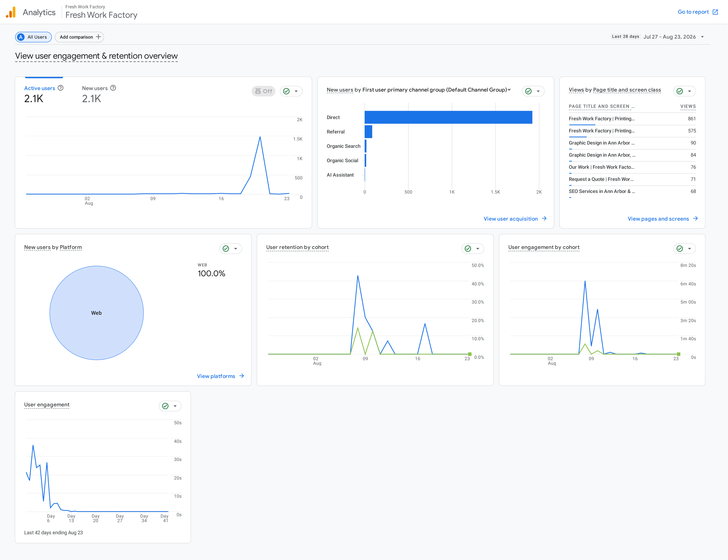Open the View pages and screens link
This screenshot has height=560, width=728.
tap(663, 219)
